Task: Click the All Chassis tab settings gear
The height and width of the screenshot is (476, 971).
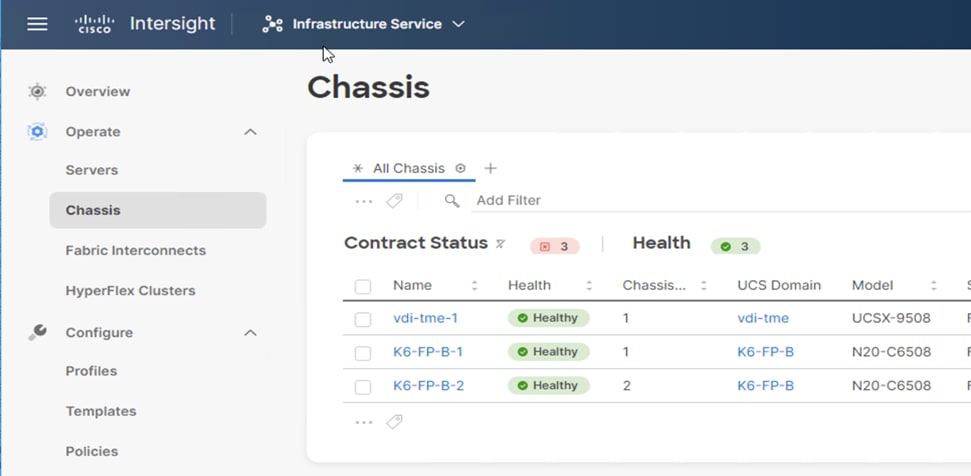Action: 460,168
